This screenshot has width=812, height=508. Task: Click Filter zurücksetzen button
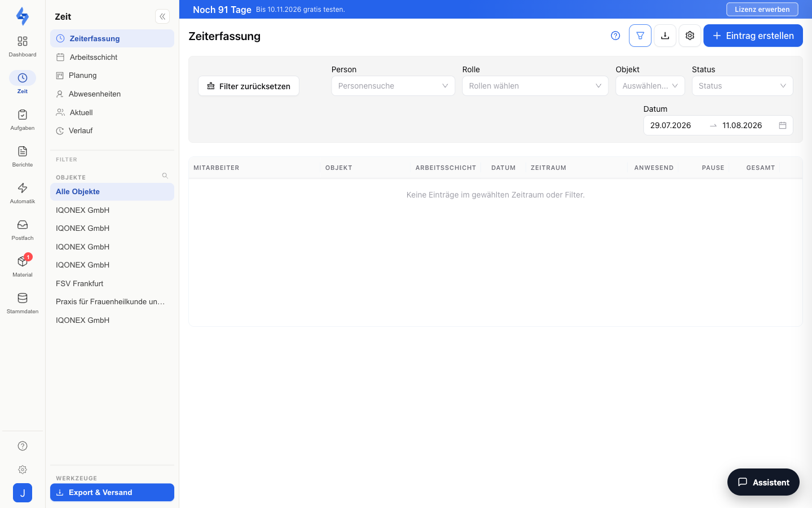pos(249,86)
